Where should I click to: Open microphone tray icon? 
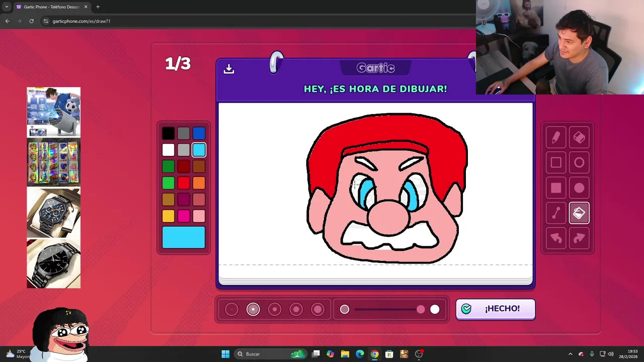point(592,354)
